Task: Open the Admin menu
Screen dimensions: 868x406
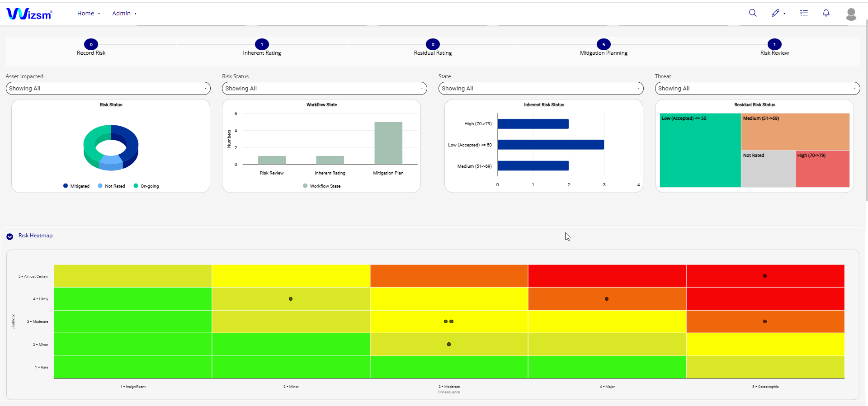Action: [124, 14]
